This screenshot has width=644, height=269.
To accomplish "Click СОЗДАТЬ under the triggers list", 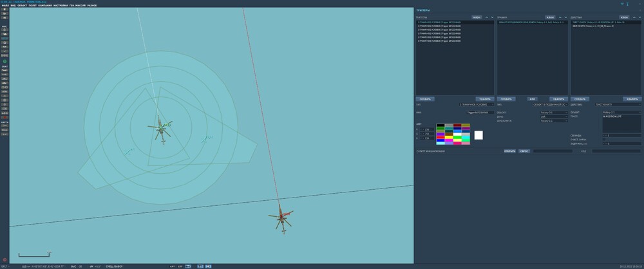I will (424, 99).
